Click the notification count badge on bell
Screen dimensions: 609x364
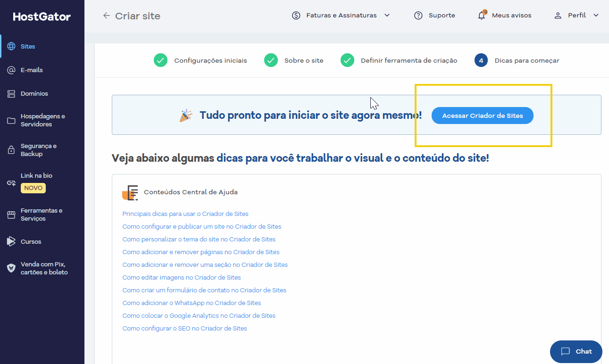pyautogui.click(x=485, y=12)
